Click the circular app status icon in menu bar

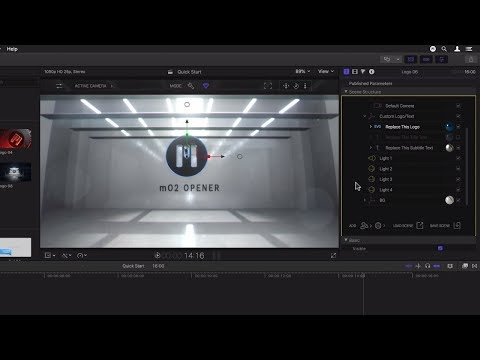coord(433,49)
